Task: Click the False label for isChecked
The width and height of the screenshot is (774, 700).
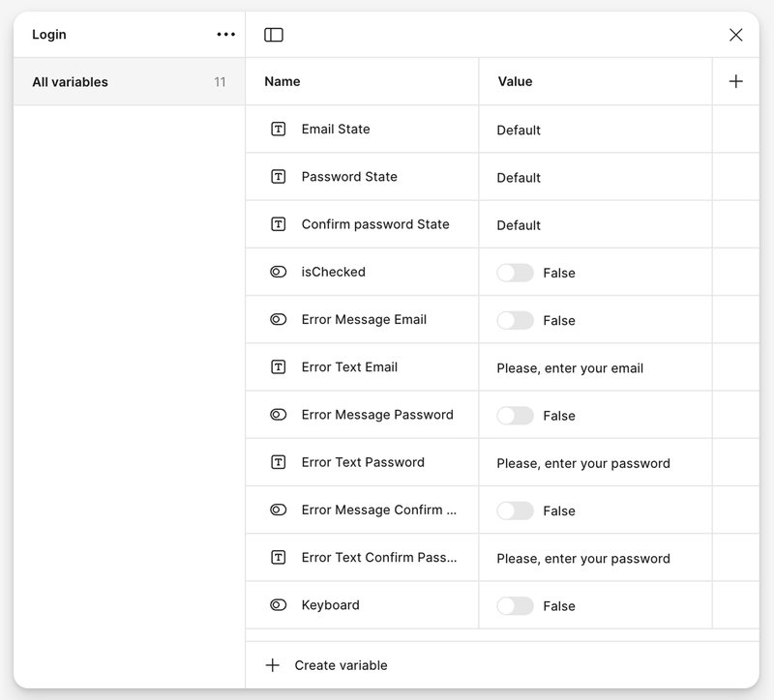Action: click(x=559, y=273)
